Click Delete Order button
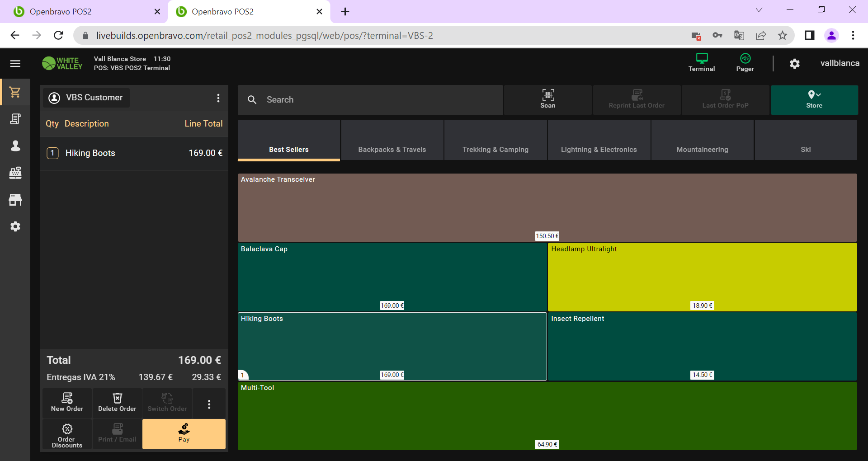The height and width of the screenshot is (461, 868). 117,403
